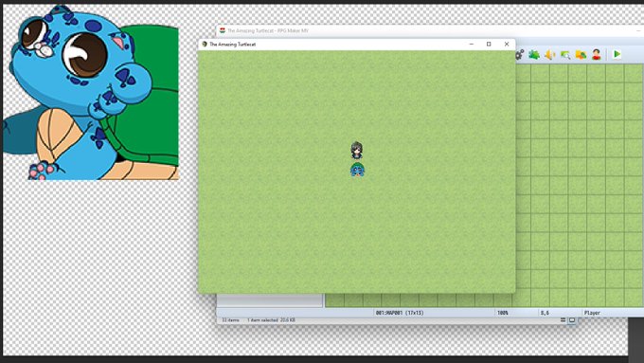This screenshot has height=363, width=644.
Task: Open the Character Generator icon
Action: tap(597, 54)
